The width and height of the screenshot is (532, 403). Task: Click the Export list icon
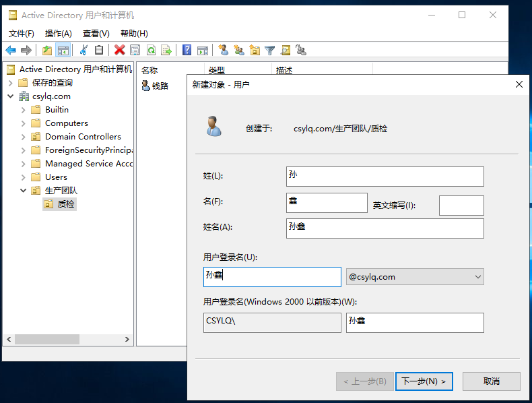(166, 51)
